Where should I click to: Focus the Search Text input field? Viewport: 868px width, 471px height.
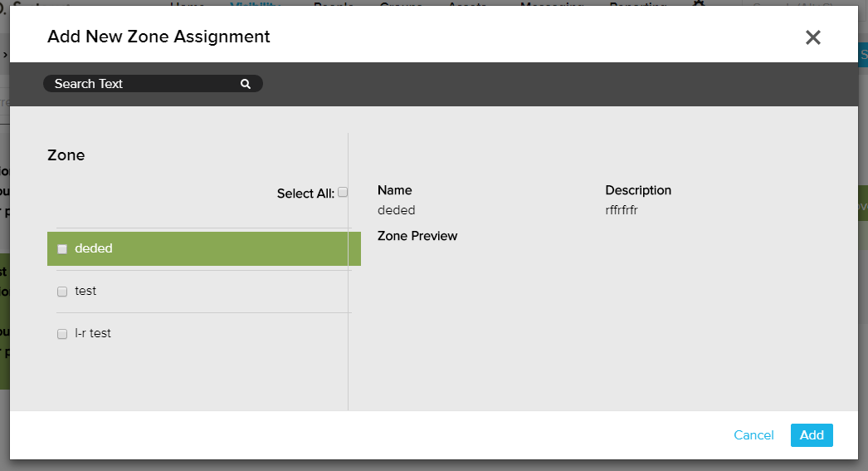tap(141, 84)
